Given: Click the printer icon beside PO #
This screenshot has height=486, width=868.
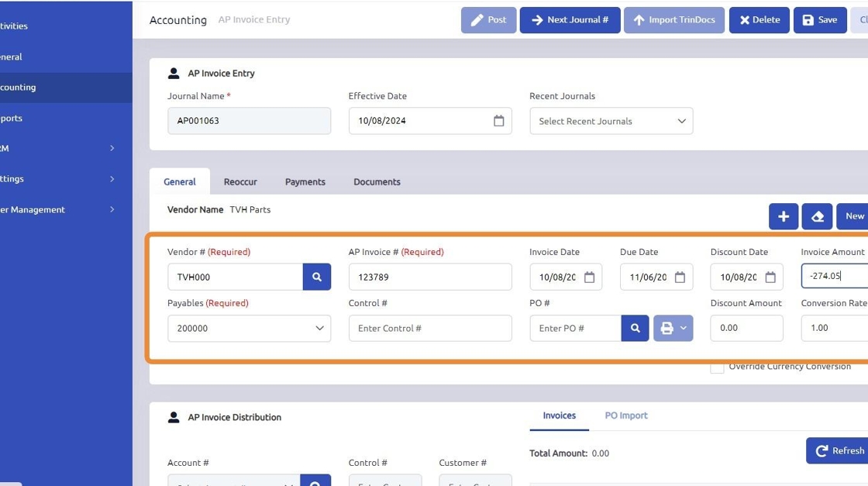Looking at the screenshot, I should coord(667,328).
